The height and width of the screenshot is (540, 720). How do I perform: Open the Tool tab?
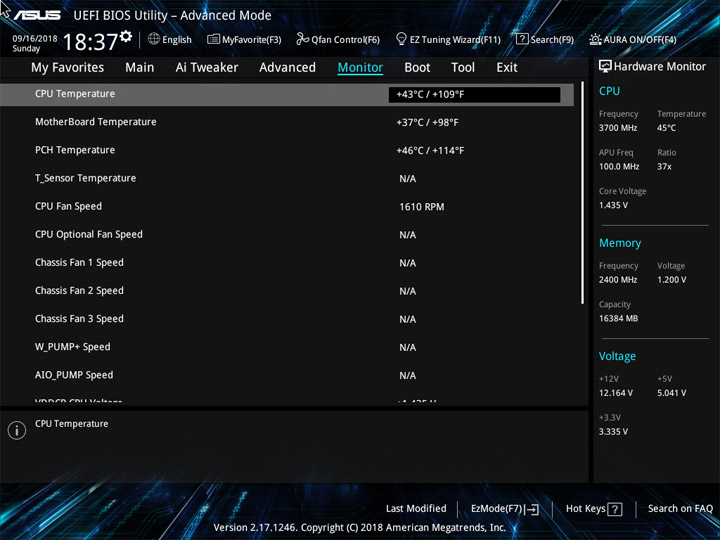click(x=463, y=68)
